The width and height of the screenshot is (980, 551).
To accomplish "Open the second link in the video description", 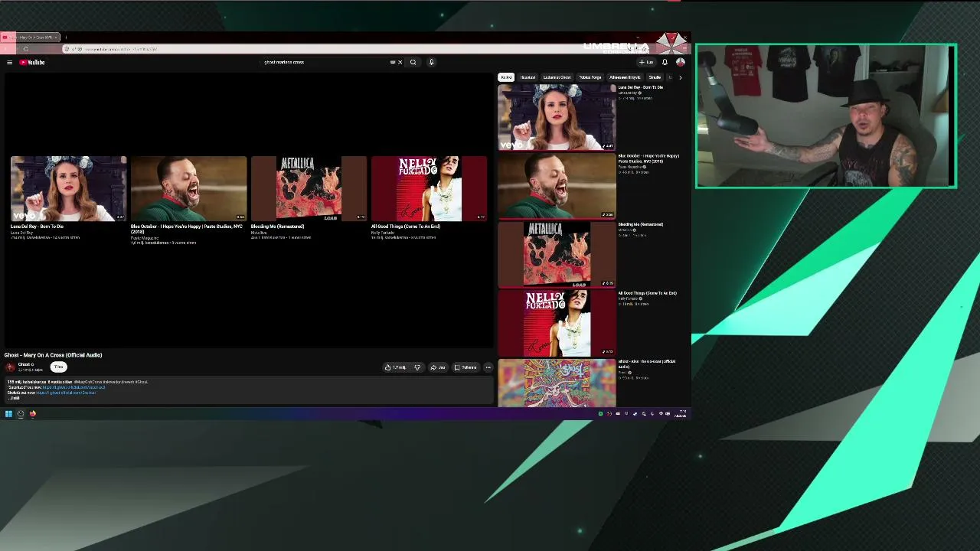I will coord(66,393).
